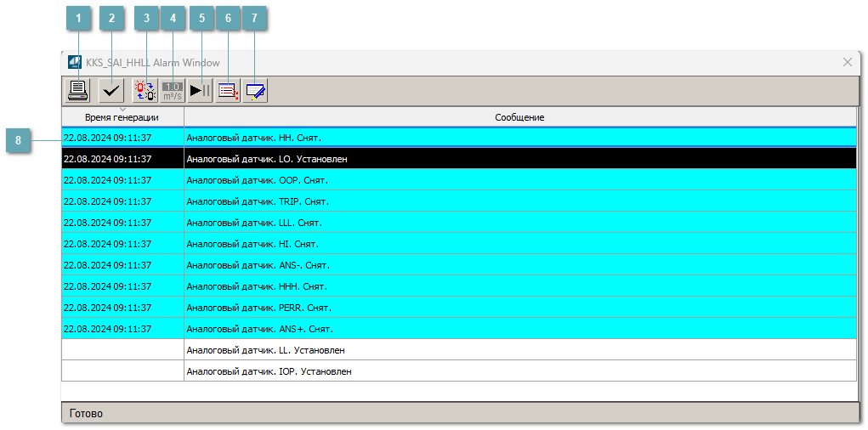This screenshot has height=430, width=868.
Task: Click the Сообщение column header
Action: [x=519, y=117]
